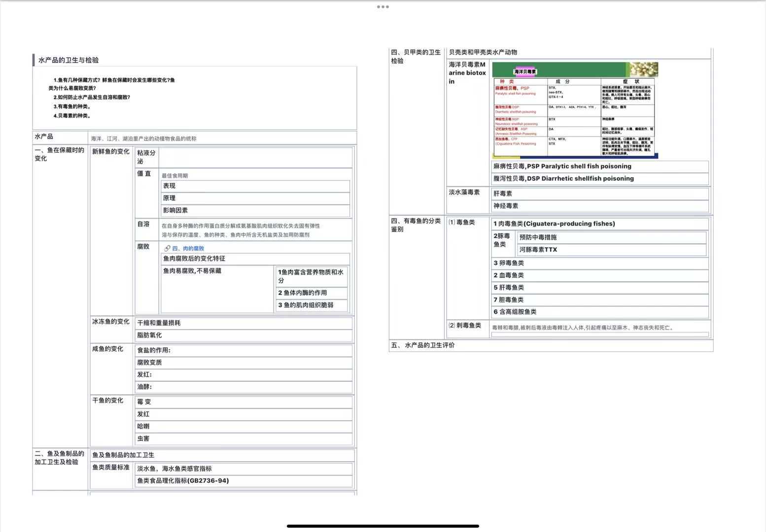The height and width of the screenshot is (532, 766).
Task: Select the 表现 row under 僵直
Action: [255, 186]
